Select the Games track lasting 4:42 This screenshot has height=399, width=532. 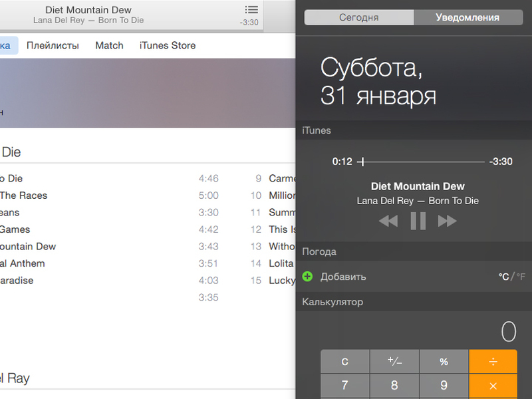point(110,229)
